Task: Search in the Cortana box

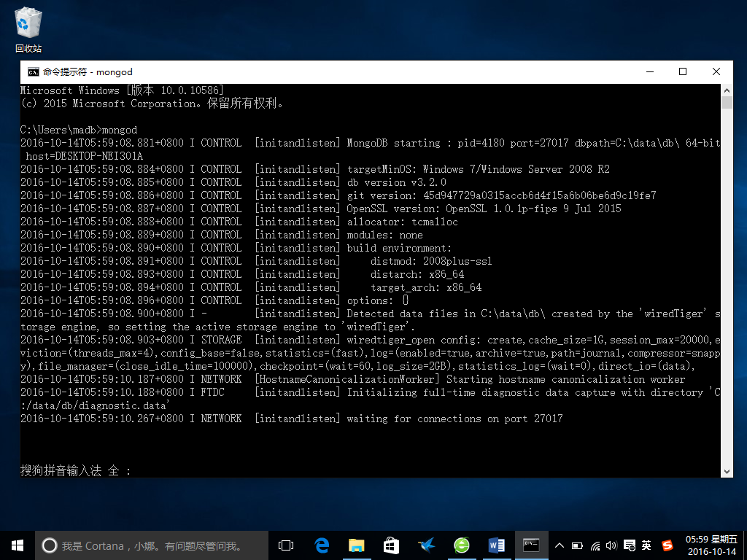Action: point(152,545)
